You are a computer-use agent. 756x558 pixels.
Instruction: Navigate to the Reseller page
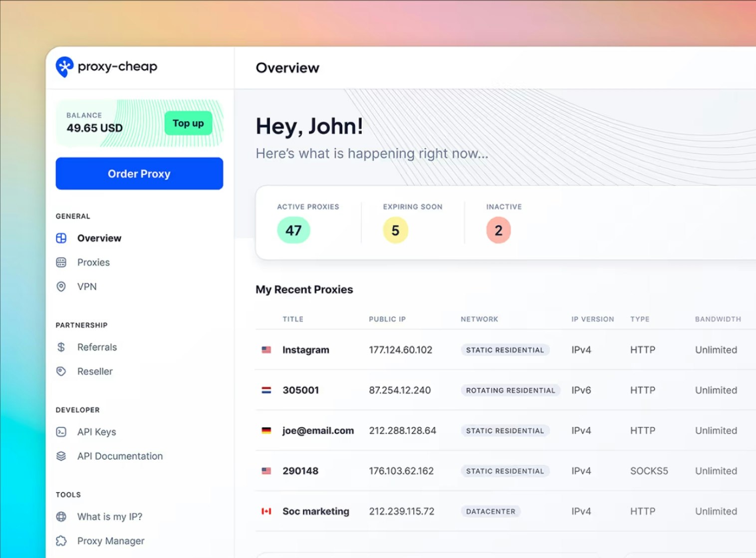pos(95,372)
